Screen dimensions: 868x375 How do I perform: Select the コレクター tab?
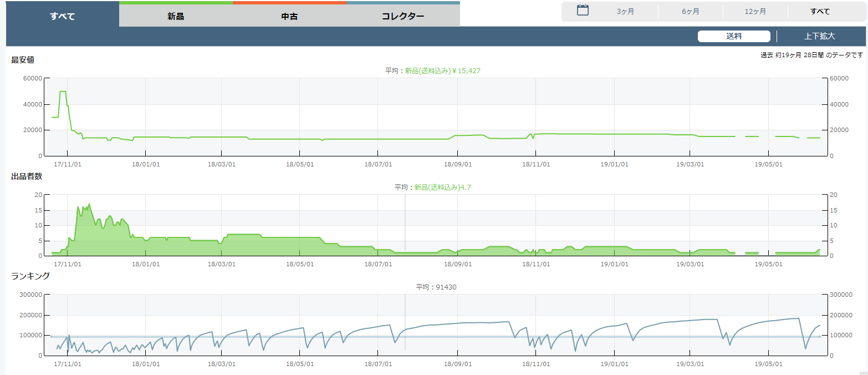pos(403,16)
